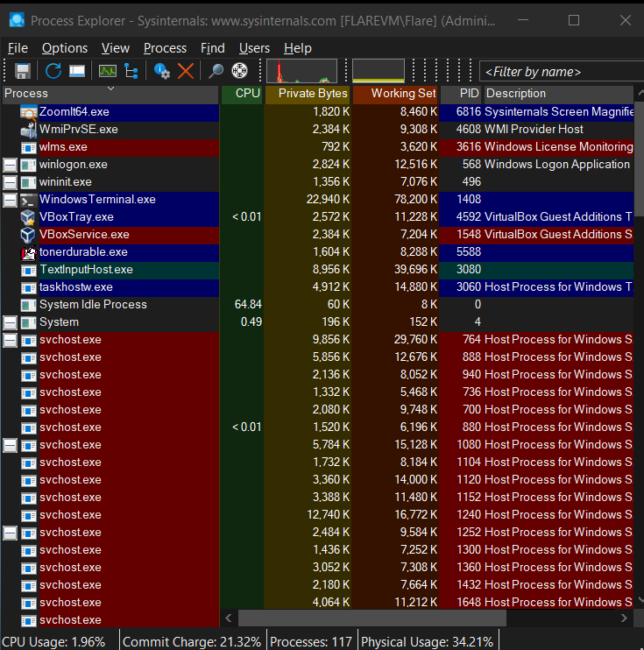
Task: Select the taskhostw.exe process name
Action: click(76, 286)
